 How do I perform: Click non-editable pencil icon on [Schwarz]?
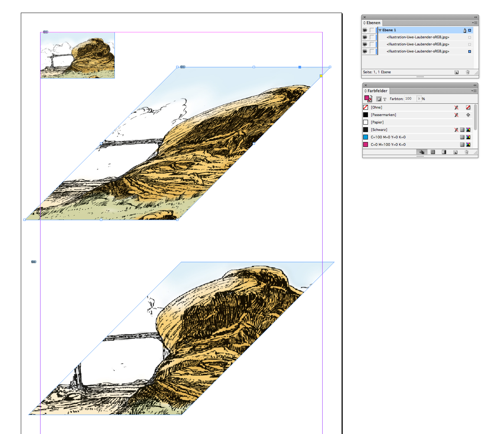tap(456, 130)
